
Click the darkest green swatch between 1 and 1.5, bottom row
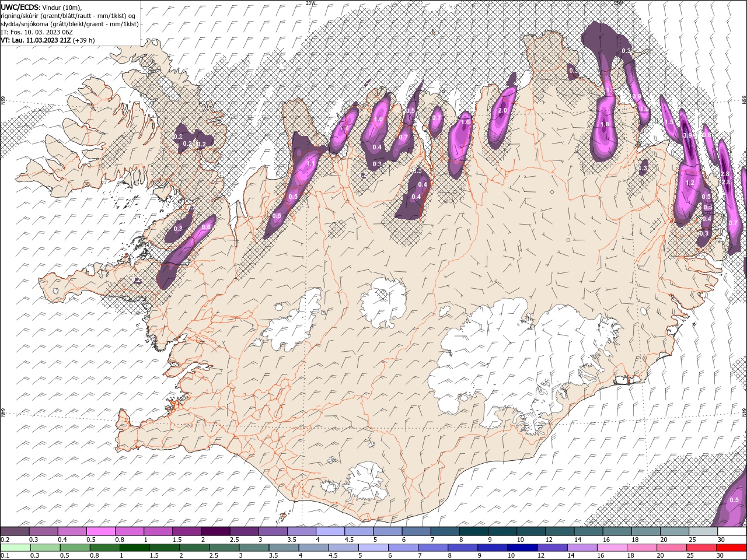134,548
